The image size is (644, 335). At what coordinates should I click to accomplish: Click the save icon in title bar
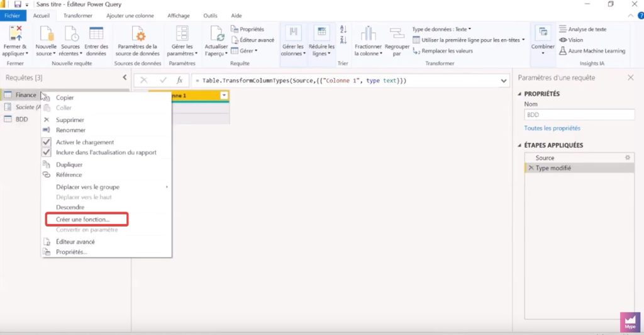[x=18, y=4]
